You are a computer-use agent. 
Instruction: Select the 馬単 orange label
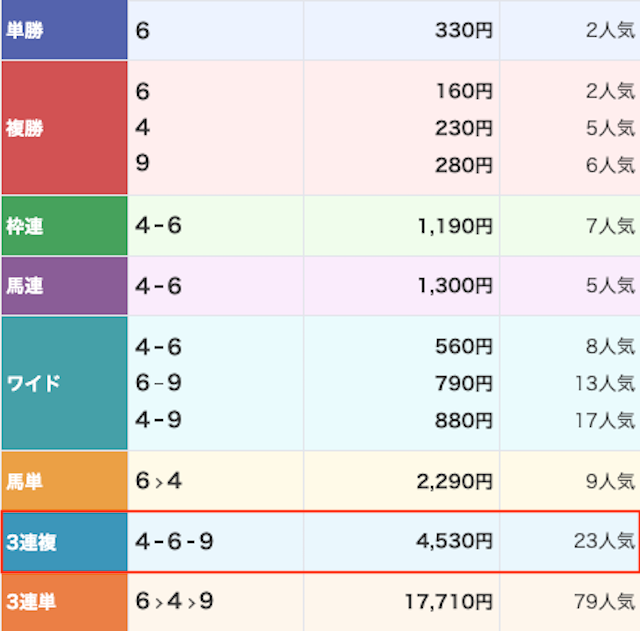pyautogui.click(x=64, y=481)
